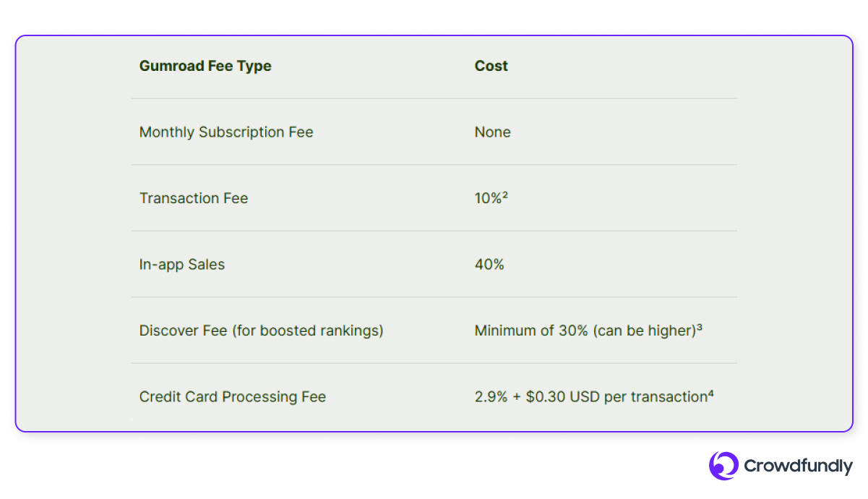
Task: Open the footnote 4 superscript after per transaction
Action: (711, 395)
